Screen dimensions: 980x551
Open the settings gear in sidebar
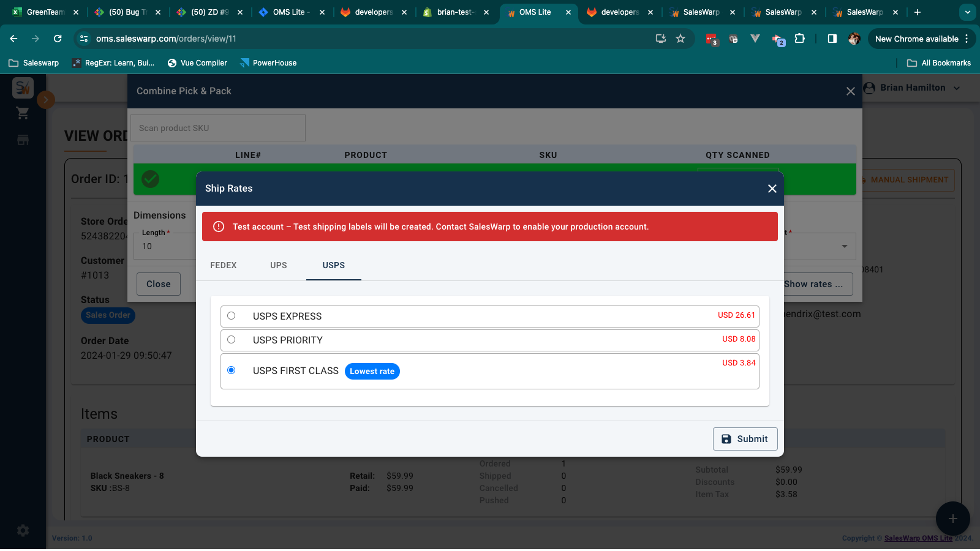coord(23,531)
